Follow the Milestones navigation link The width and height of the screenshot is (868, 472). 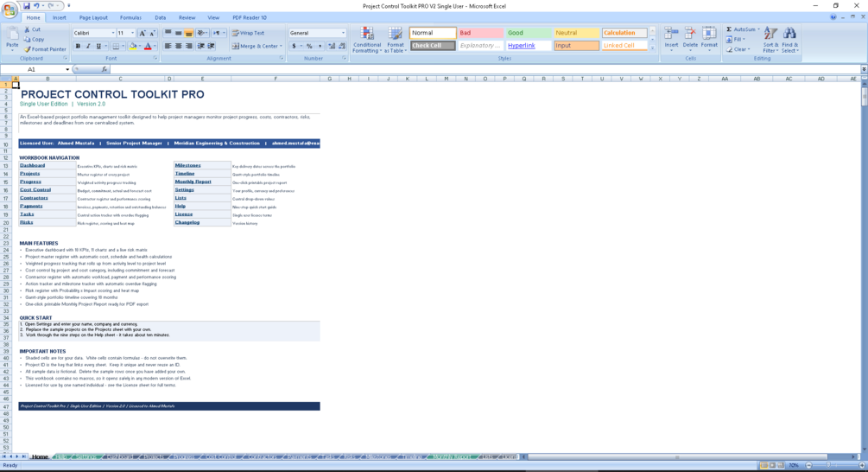[187, 165]
